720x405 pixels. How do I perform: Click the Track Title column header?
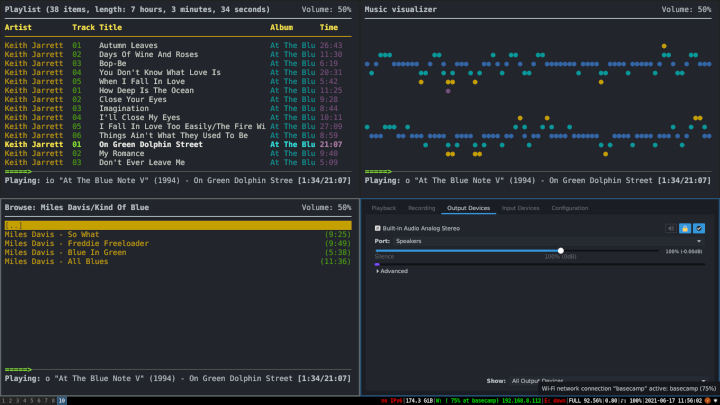click(97, 28)
